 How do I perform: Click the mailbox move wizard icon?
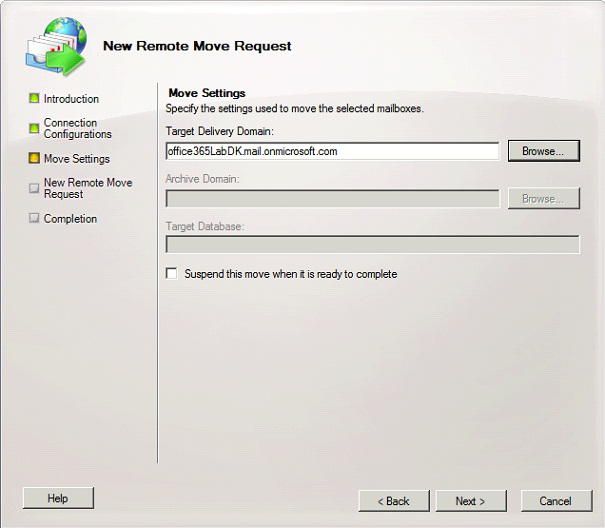(56, 46)
